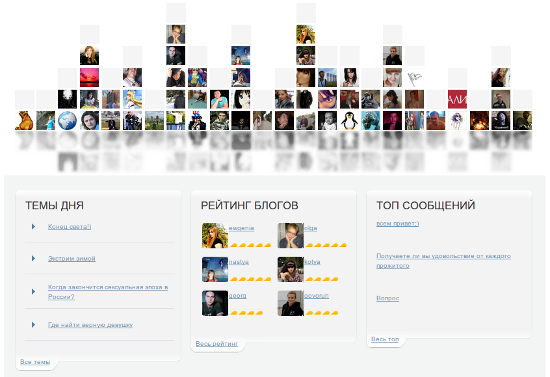Open the red square logo avatar with white letters
The height and width of the screenshot is (377, 550).
[457, 99]
